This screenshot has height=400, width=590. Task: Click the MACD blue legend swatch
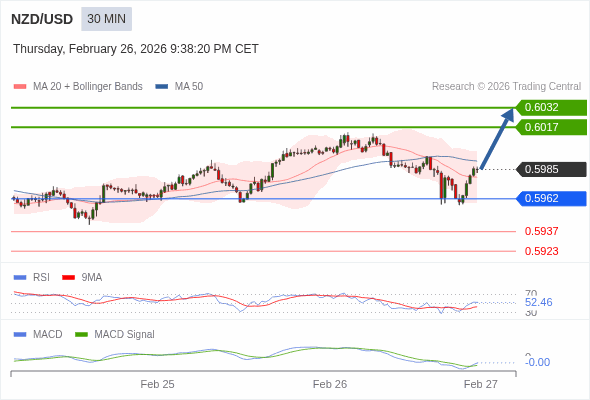(x=20, y=335)
